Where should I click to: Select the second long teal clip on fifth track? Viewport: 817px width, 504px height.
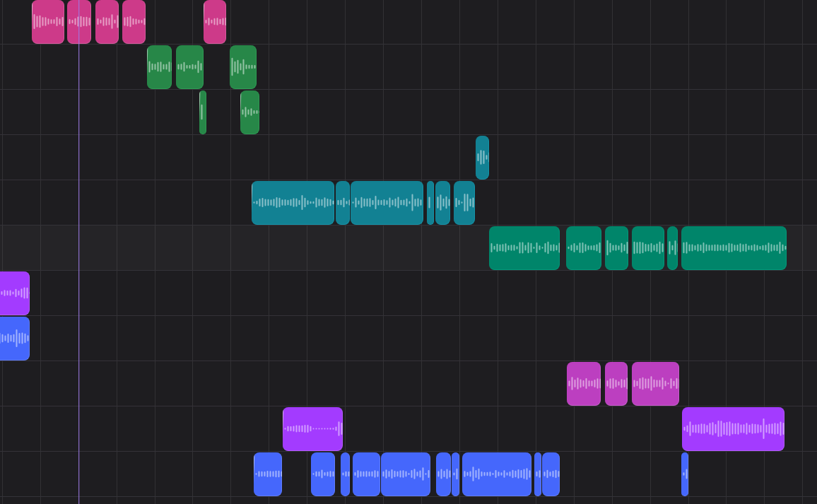pos(387,203)
